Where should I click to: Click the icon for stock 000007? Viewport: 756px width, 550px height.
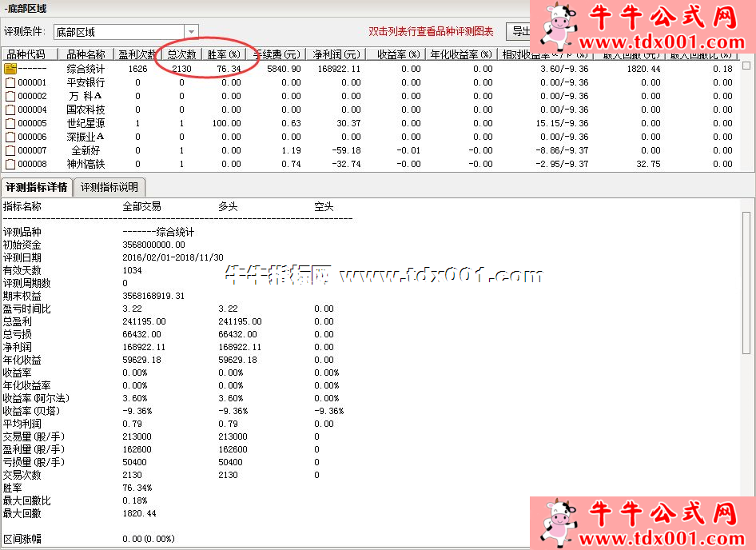coord(10,150)
